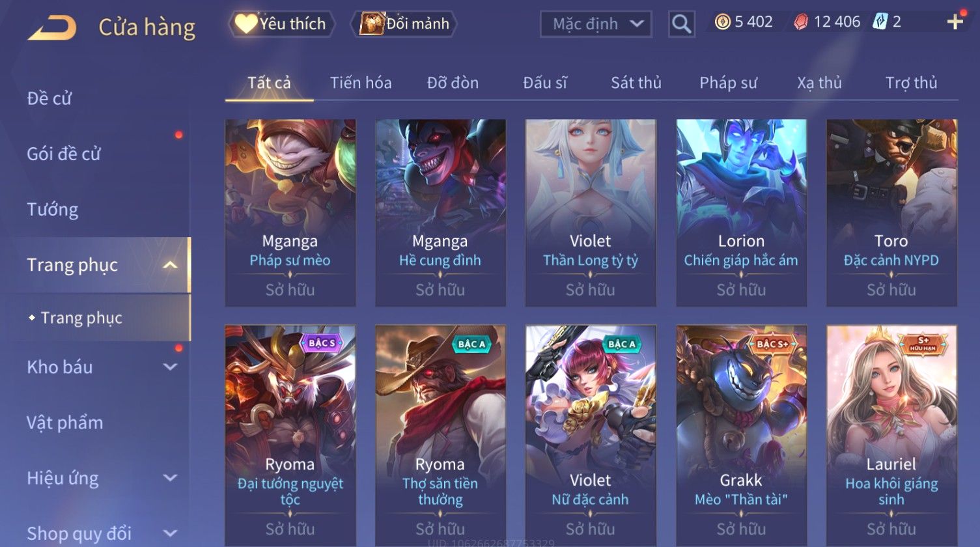Click the red ruby currency icon

click(801, 22)
